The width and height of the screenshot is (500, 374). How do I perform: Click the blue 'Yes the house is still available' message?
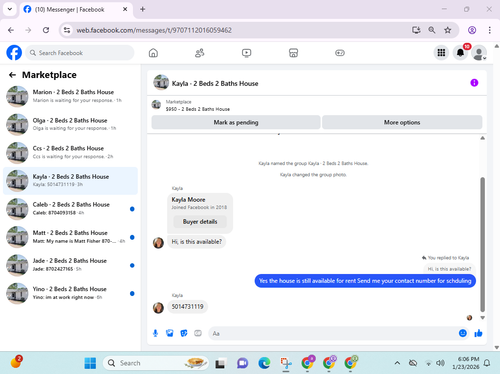(365, 281)
